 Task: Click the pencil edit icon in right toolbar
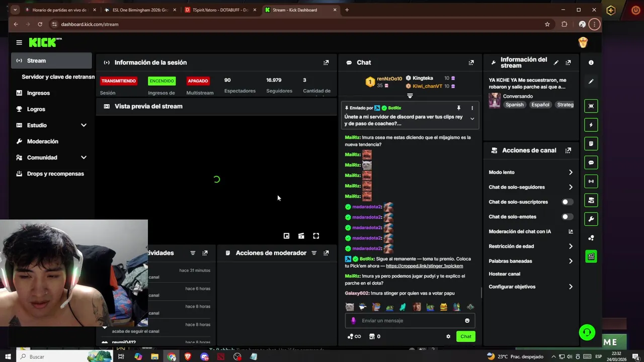click(x=591, y=81)
